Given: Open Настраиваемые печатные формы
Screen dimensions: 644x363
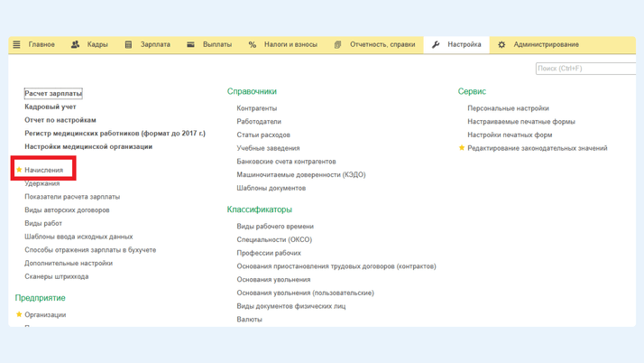Looking at the screenshot, I should [x=521, y=122].
